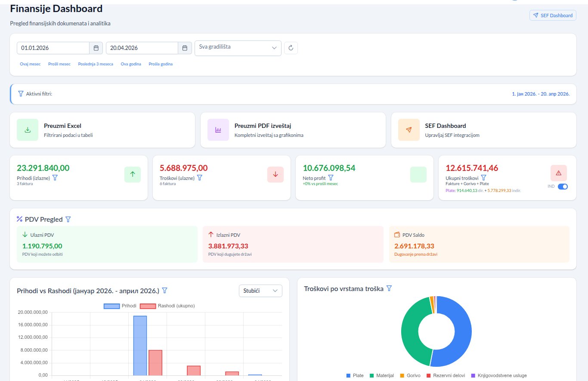Select the Ovaj mesec quick range
This screenshot has width=588, height=381.
pyautogui.click(x=30, y=64)
